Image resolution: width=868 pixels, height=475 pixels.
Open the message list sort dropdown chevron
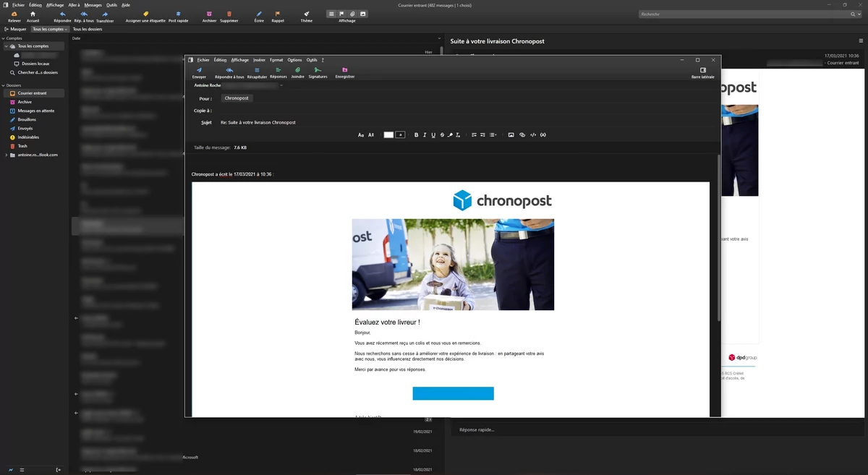[x=439, y=38]
